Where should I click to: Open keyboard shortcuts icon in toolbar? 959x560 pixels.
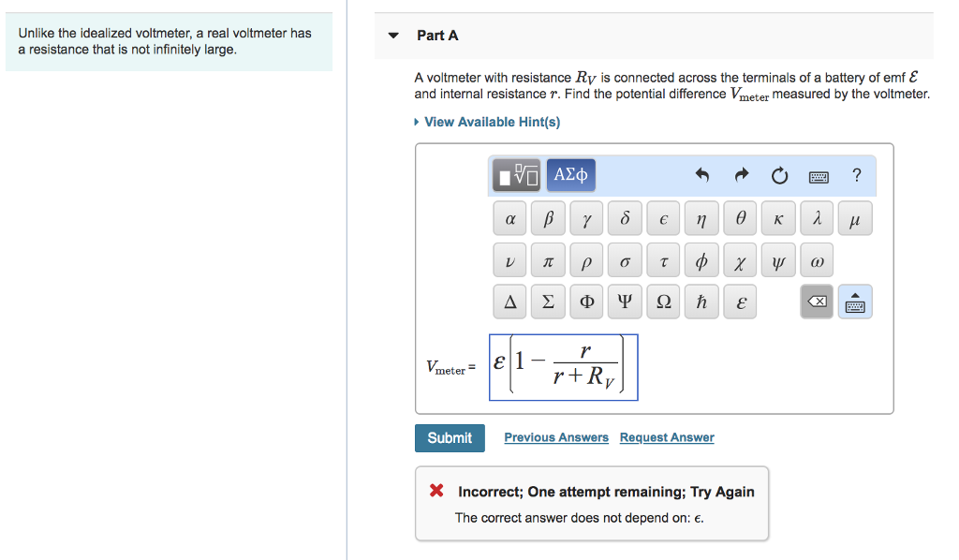818,175
